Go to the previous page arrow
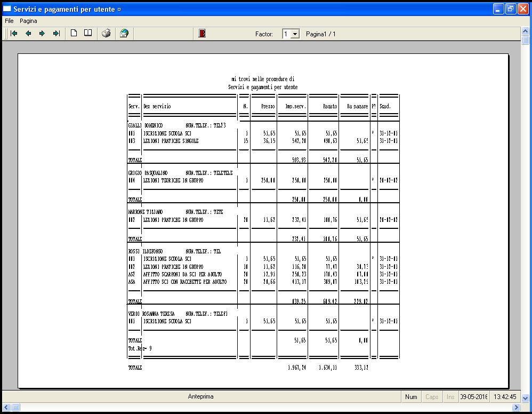The width and height of the screenshot is (532, 414). (x=28, y=33)
